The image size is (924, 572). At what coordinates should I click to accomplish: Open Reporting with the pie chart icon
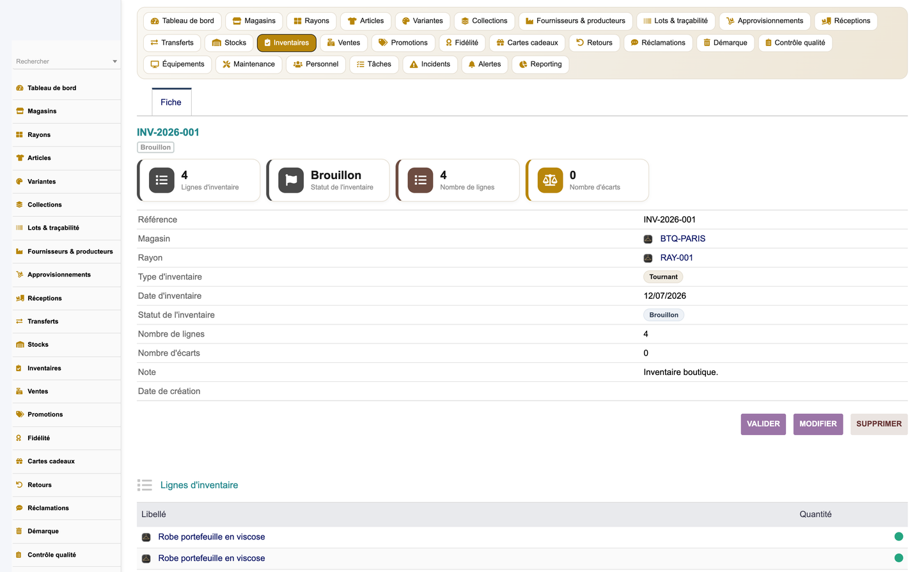point(540,64)
